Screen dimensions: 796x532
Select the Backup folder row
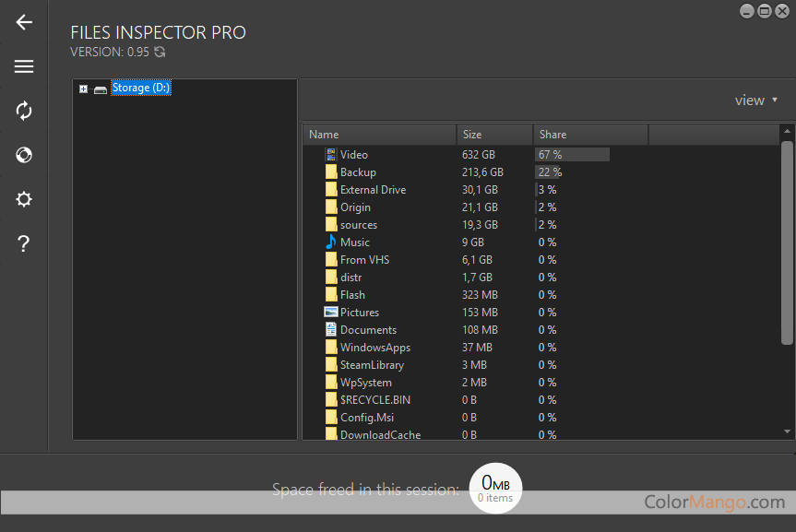click(358, 172)
